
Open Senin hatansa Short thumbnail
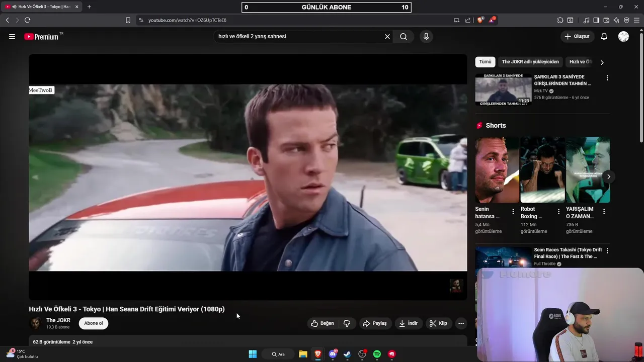(497, 170)
